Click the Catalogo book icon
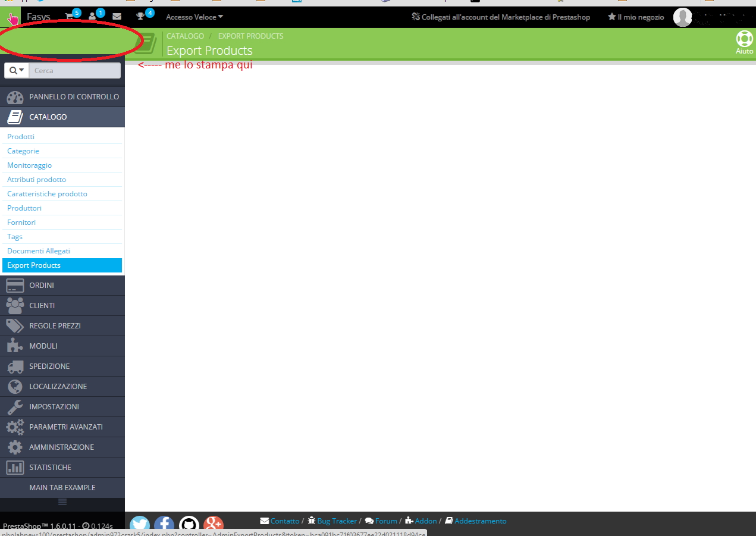Image resolution: width=756 pixels, height=539 pixels. (15, 117)
